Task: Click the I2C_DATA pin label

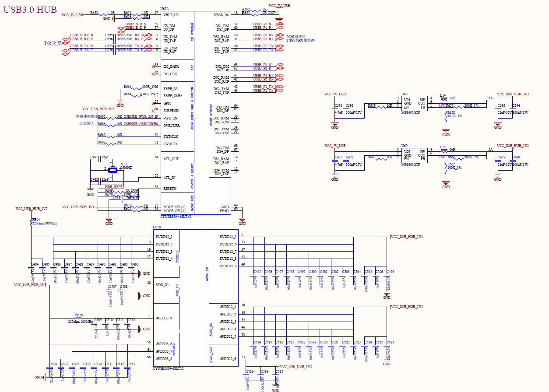Action: click(x=171, y=67)
